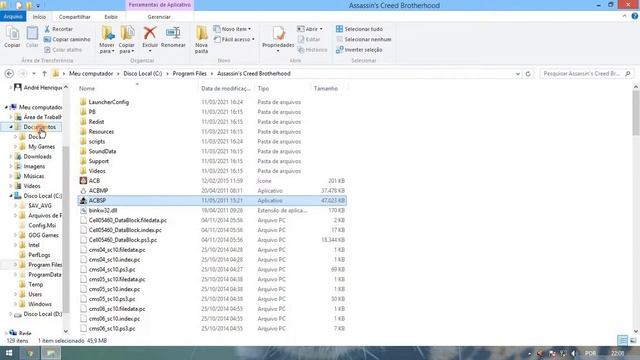Sort by the Tamanho column header
This screenshot has width=640, height=360.
coord(326,88)
